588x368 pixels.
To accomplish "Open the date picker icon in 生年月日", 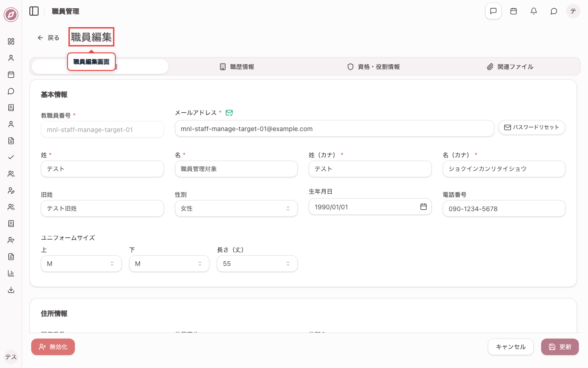I will point(424,207).
